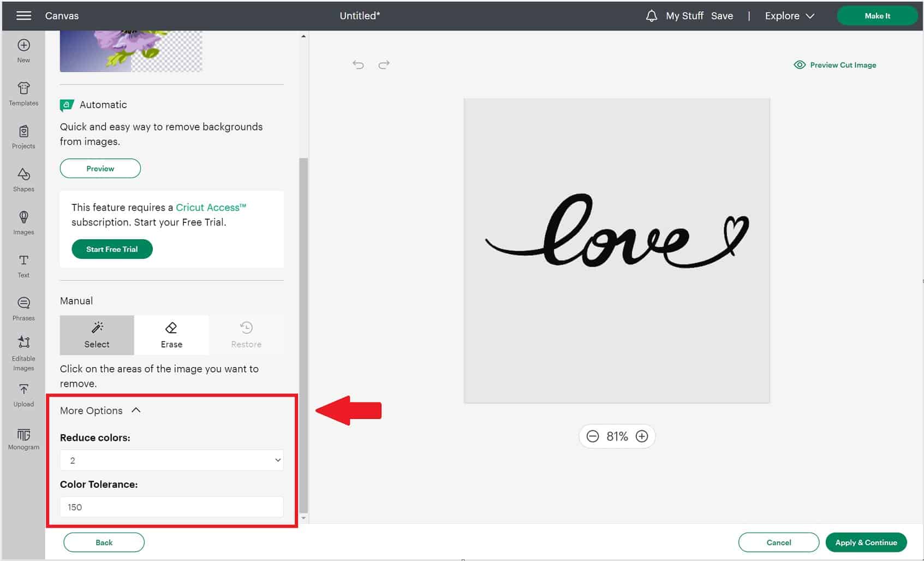
Task: Open the hamburger menu
Action: coord(23,15)
